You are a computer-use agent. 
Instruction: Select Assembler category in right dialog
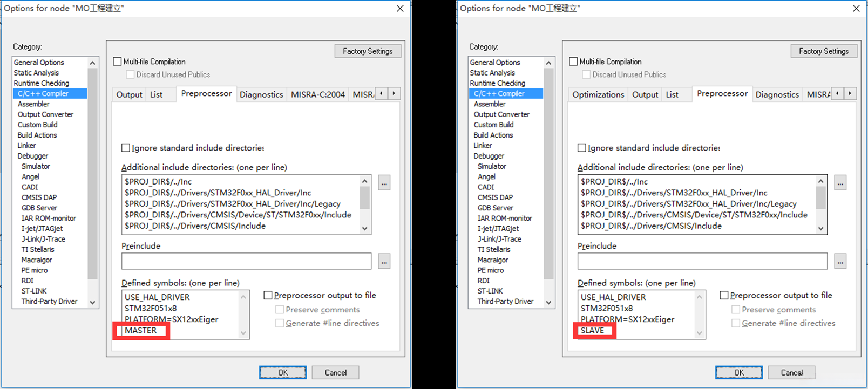click(x=490, y=104)
